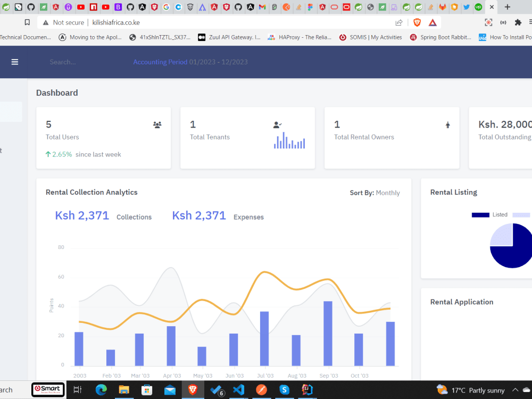Open Postman from the taskbar
The image size is (532, 399).
(261, 390)
